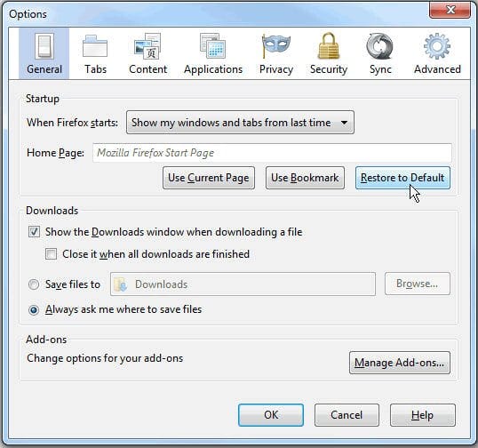Select the Security padlock icon

[329, 45]
